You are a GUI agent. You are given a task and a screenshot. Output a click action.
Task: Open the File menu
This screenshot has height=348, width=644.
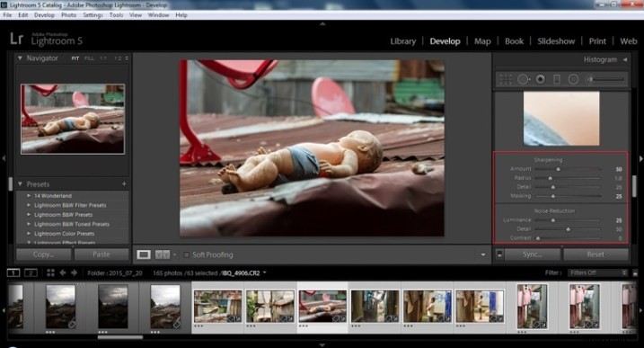7,14
